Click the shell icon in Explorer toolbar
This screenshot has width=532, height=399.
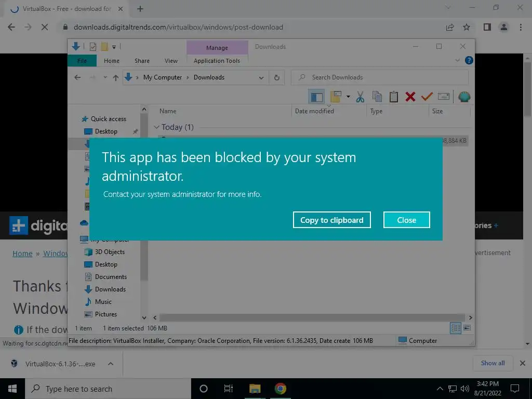tap(464, 97)
